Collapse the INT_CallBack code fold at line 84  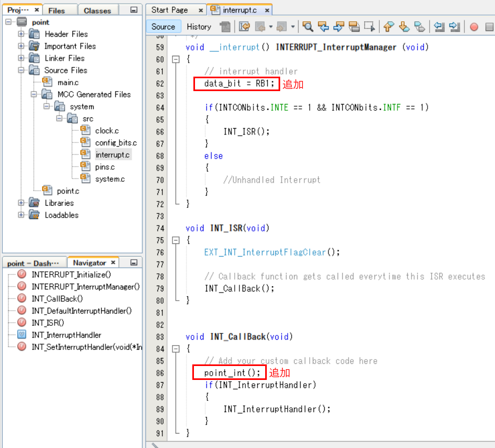(x=175, y=349)
